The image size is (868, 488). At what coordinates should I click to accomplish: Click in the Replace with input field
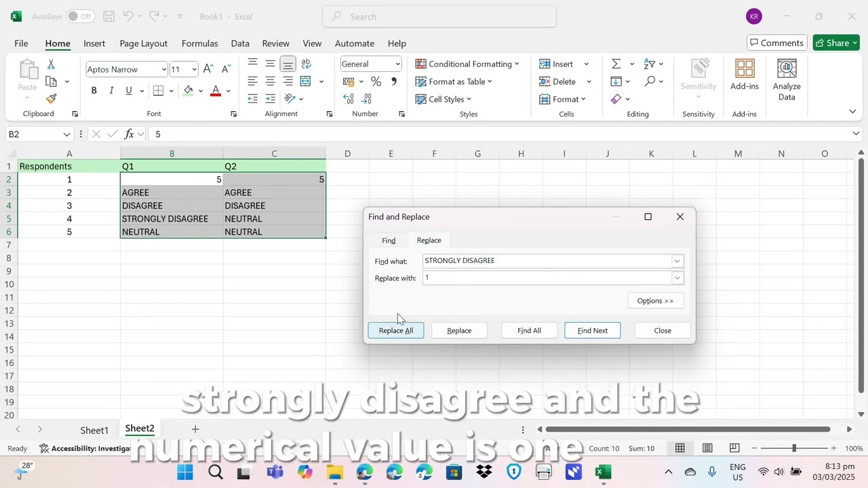tap(547, 278)
